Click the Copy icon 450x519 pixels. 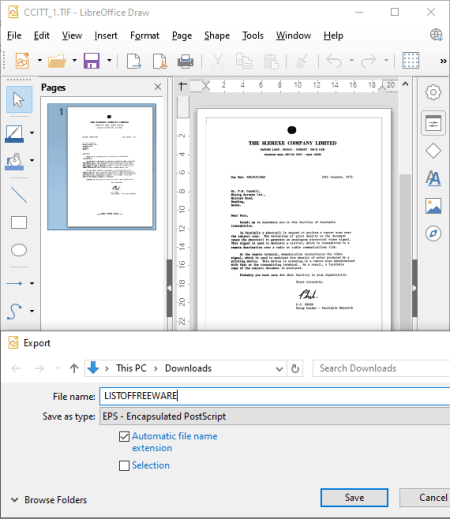pyautogui.click(x=244, y=61)
